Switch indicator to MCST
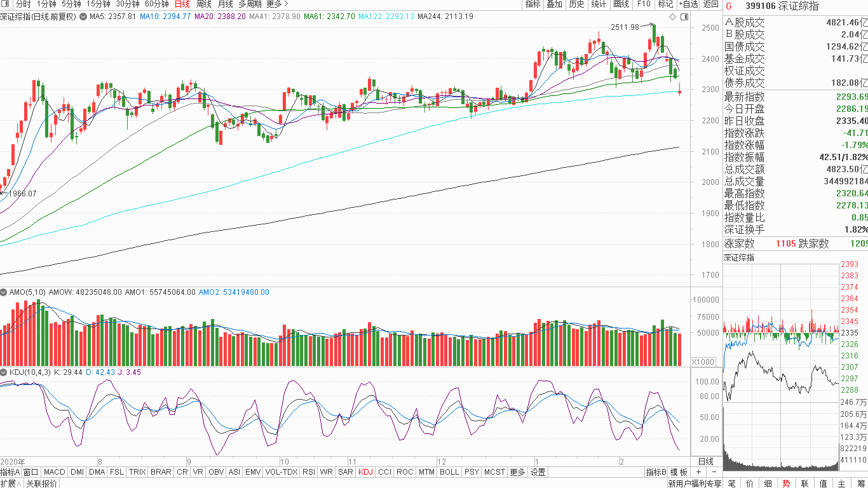 495,472
